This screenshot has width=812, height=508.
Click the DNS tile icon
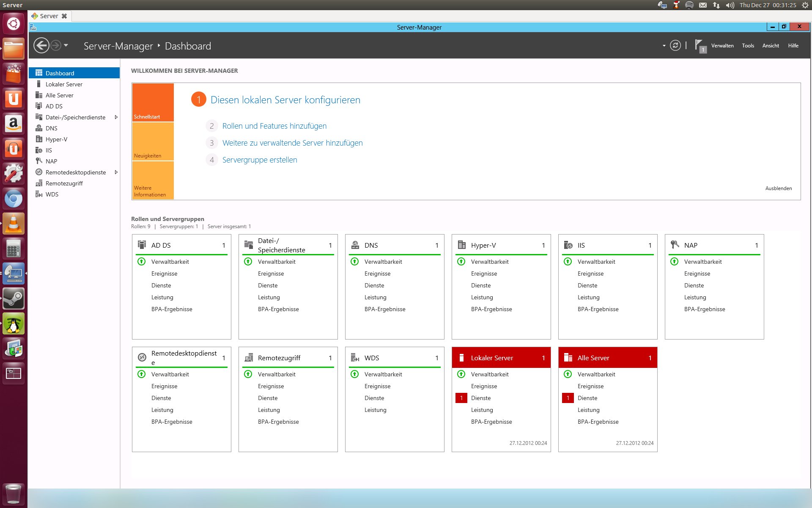355,245
